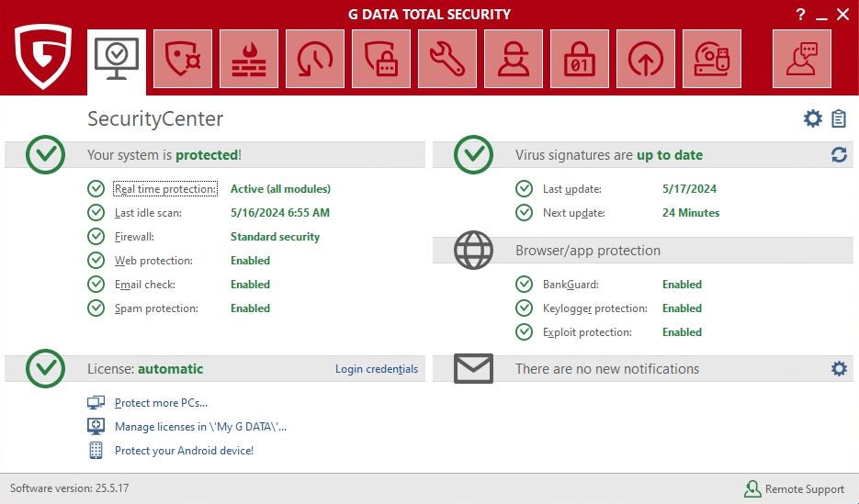Open Manage licenses in My G DATA
The height and width of the screenshot is (504, 859).
(x=200, y=427)
